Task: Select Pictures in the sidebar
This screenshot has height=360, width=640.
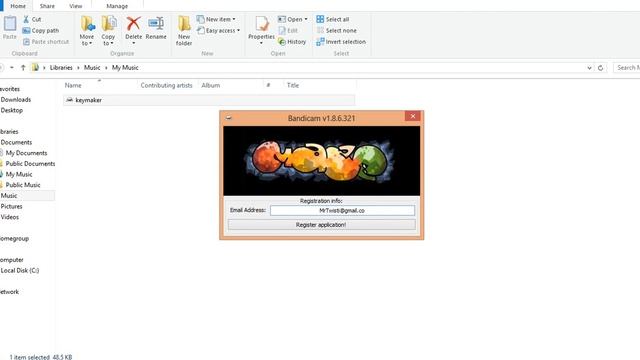Action: pyautogui.click(x=11, y=207)
